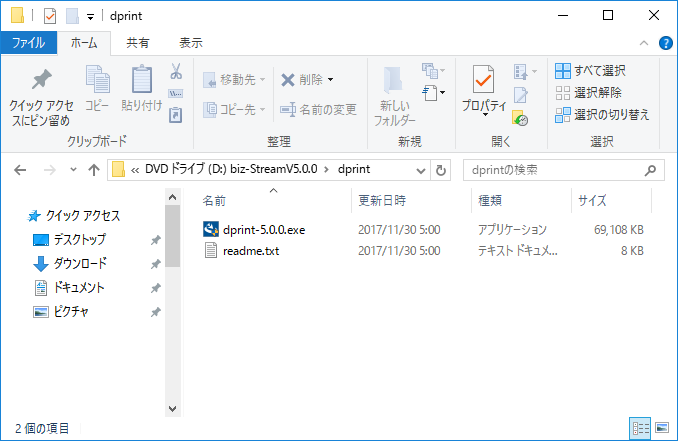This screenshot has height=441, width=678.
Task: Click the scissors Cut icon
Action: pyautogui.click(x=176, y=71)
